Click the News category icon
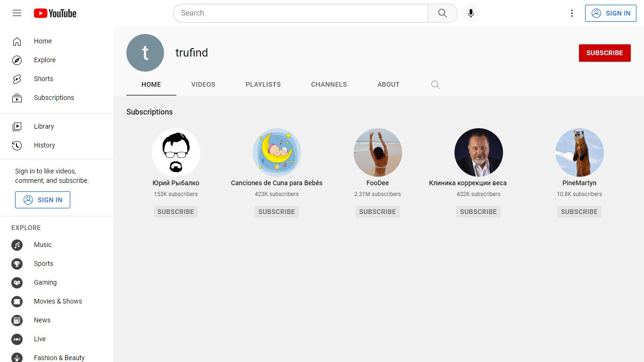644x362 pixels. (17, 320)
